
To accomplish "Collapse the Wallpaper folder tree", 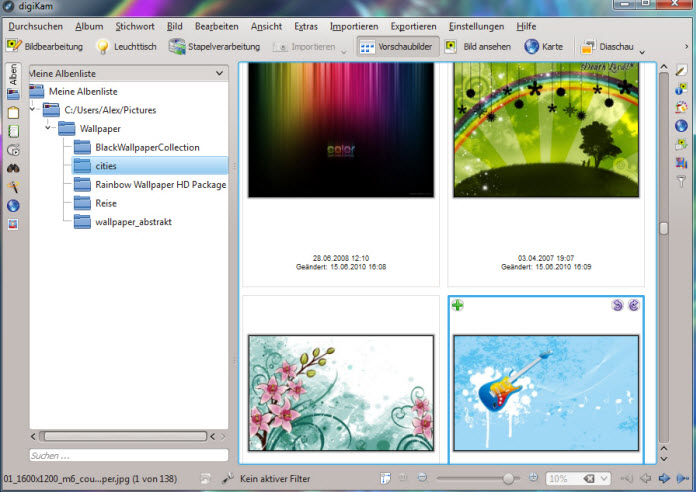I will click(x=47, y=128).
